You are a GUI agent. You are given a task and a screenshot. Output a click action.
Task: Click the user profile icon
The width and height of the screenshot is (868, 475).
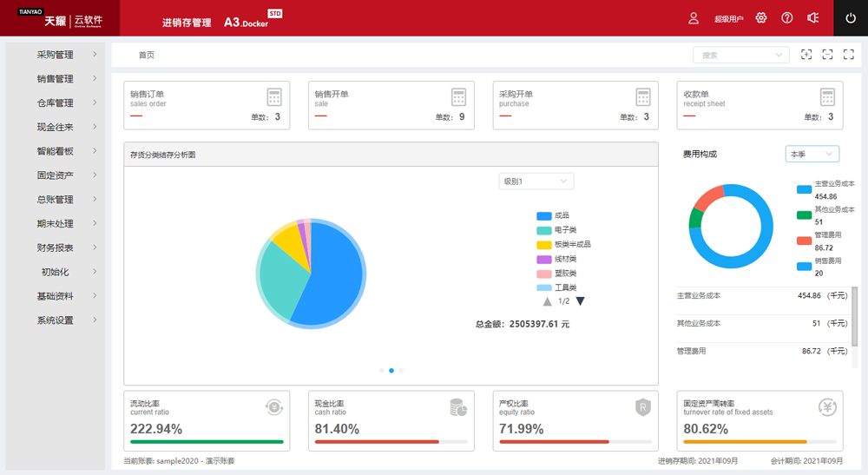[694, 18]
